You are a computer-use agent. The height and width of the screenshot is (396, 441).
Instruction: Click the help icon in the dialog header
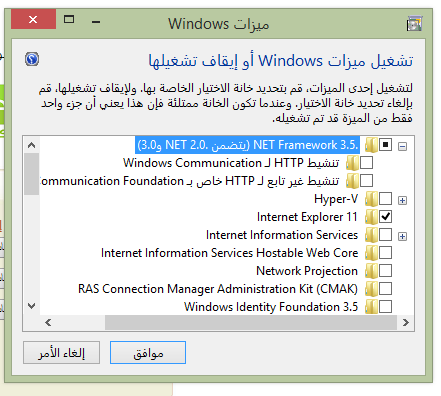point(32,59)
